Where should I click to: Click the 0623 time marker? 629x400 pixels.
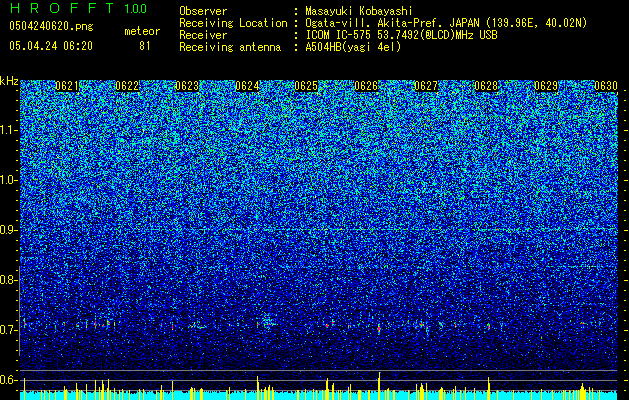tap(187, 86)
